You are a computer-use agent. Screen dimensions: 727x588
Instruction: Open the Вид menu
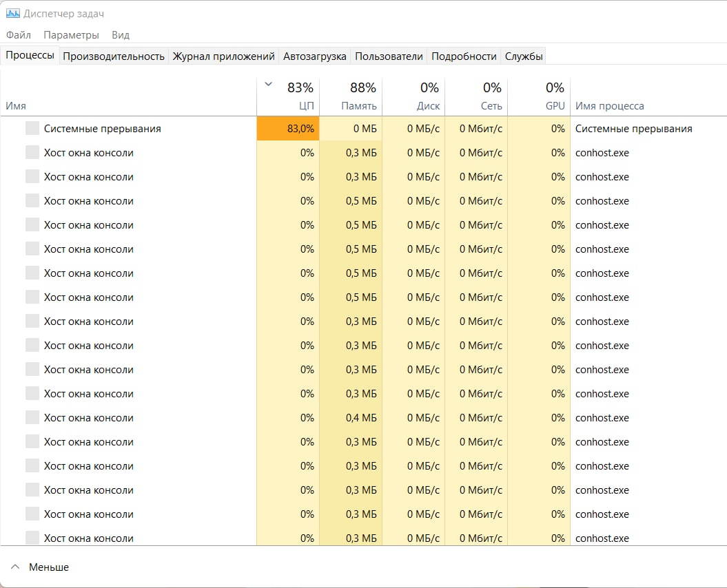pos(121,35)
